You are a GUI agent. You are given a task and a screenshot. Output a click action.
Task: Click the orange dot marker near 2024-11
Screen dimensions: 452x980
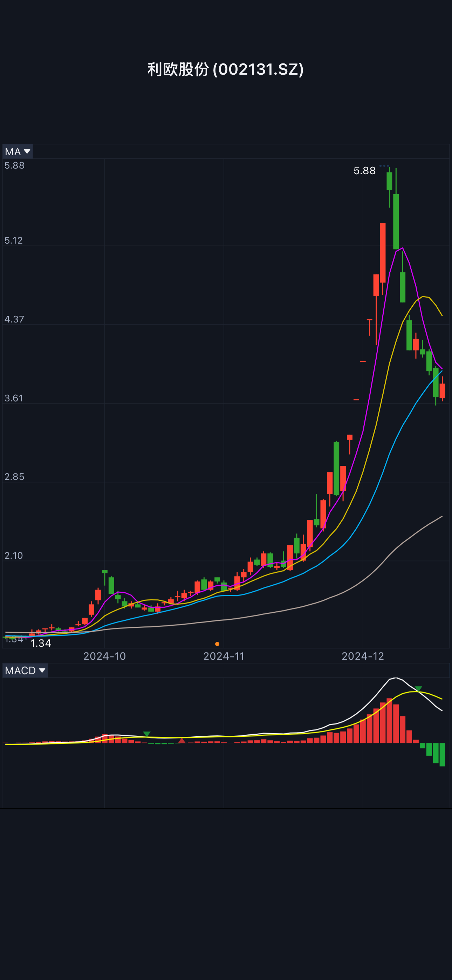[x=217, y=644]
